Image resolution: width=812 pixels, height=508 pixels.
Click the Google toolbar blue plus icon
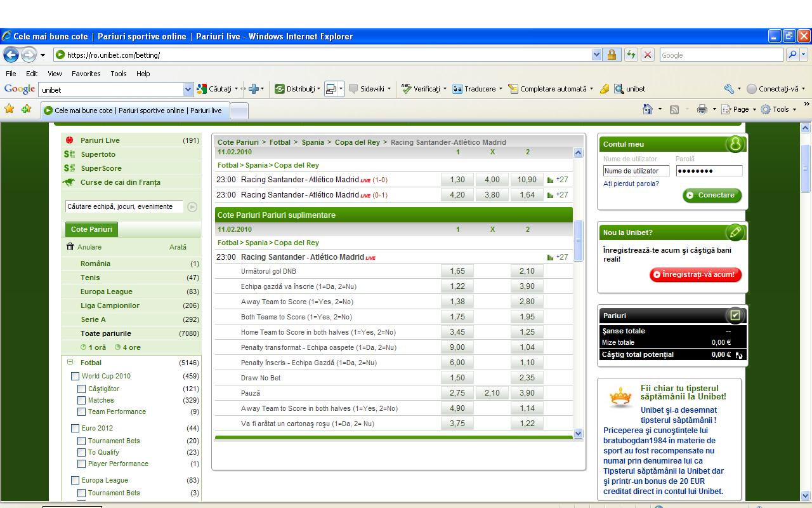(x=254, y=89)
